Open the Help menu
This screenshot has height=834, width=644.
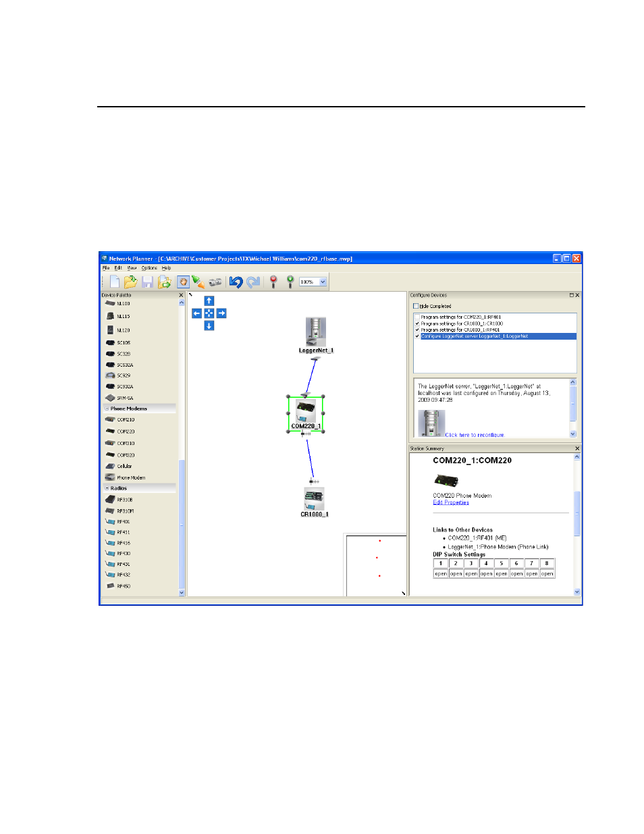(166, 268)
